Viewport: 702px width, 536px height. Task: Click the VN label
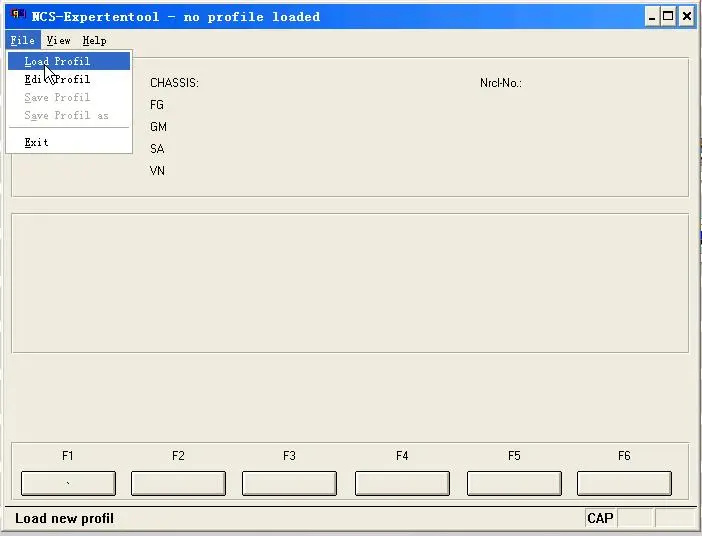pyautogui.click(x=157, y=171)
